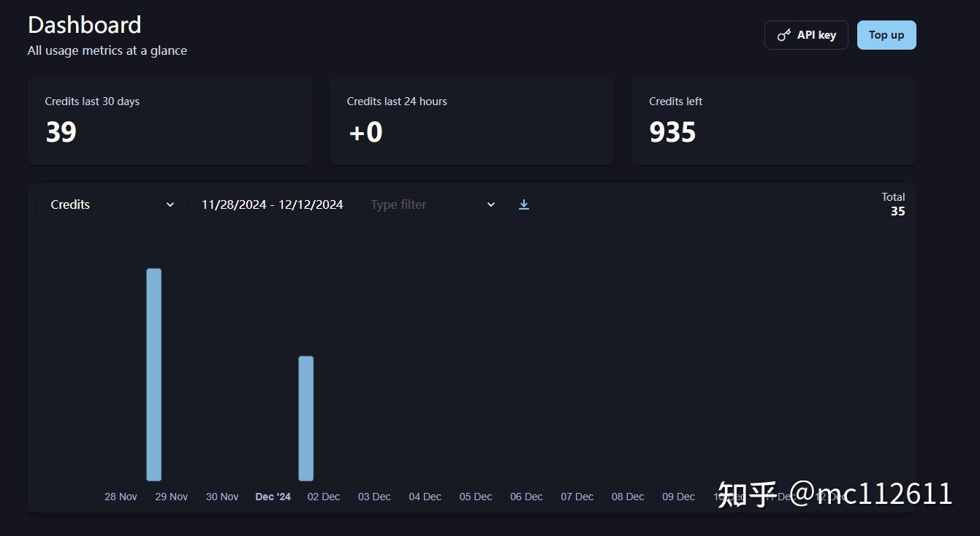
Task: Click the Credits last 24 hours card
Action: (x=471, y=120)
